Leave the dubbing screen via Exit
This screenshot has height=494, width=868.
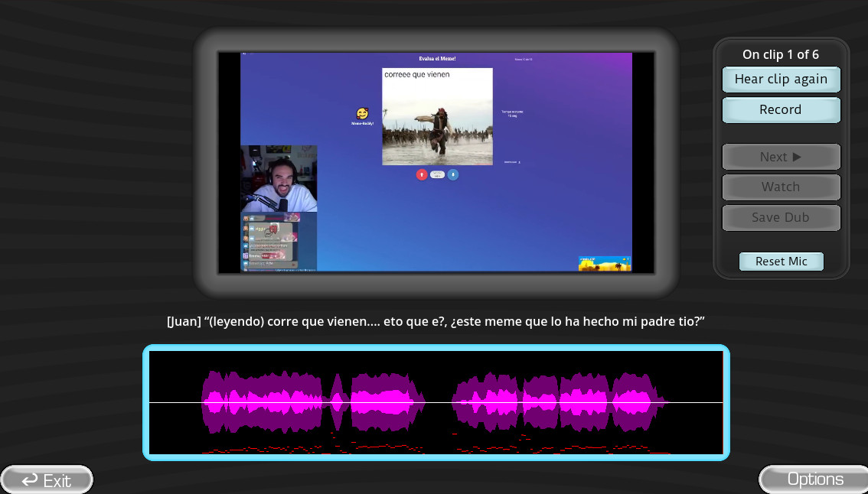[x=47, y=479]
